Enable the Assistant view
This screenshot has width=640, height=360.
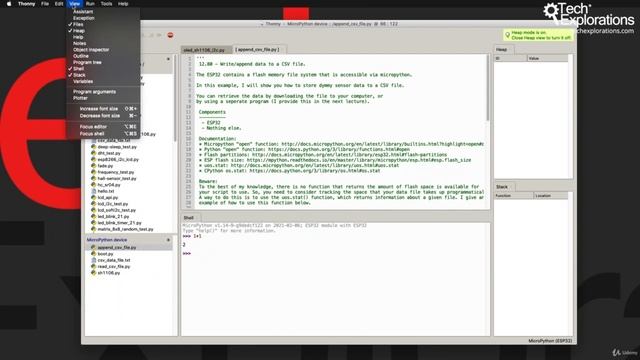tap(103, 12)
